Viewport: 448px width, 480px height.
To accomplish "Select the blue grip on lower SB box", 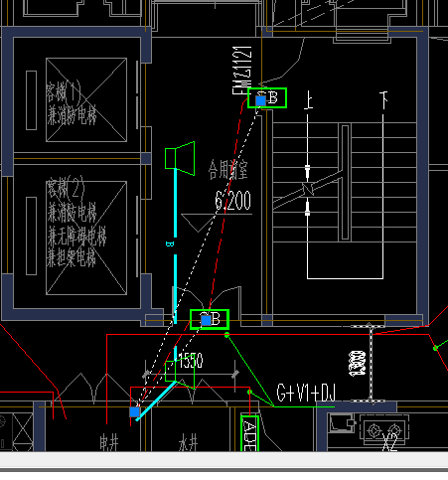I will 206,320.
